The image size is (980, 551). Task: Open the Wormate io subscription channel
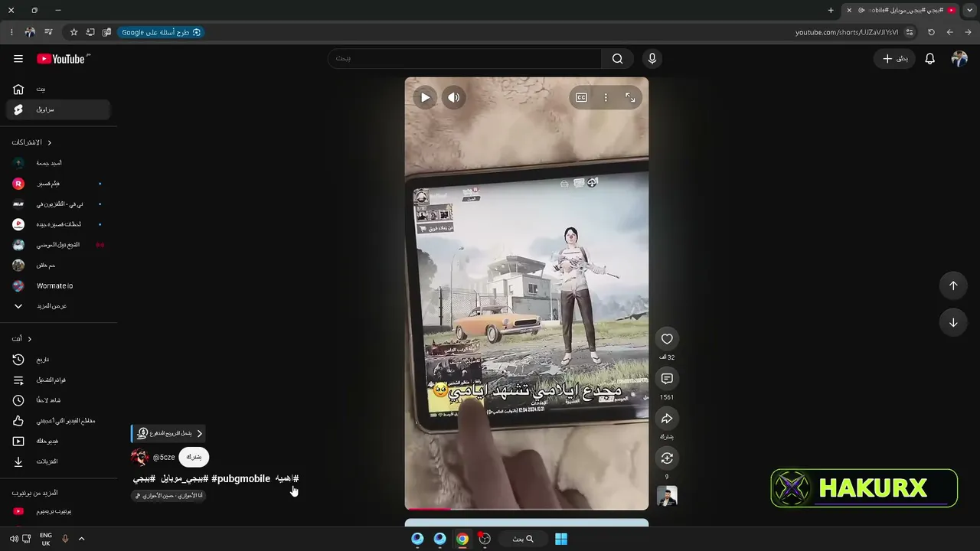coord(58,286)
